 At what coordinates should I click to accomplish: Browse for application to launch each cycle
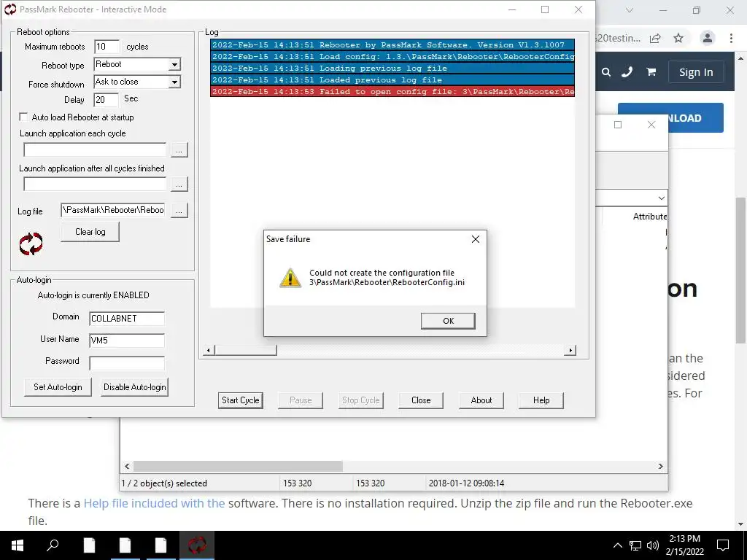179,150
